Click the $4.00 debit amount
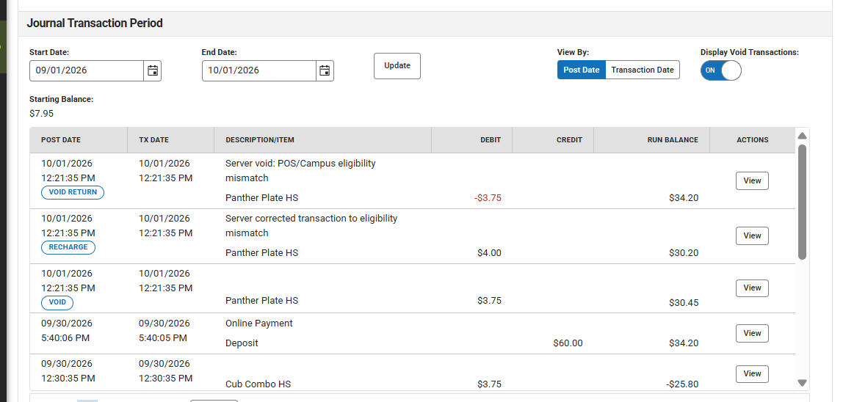 (x=489, y=253)
